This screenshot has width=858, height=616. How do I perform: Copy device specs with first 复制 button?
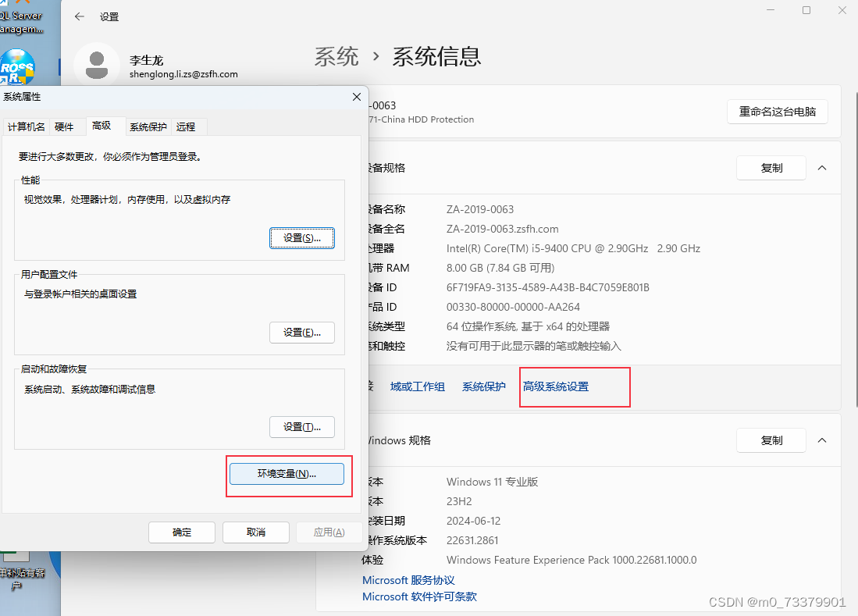click(771, 168)
